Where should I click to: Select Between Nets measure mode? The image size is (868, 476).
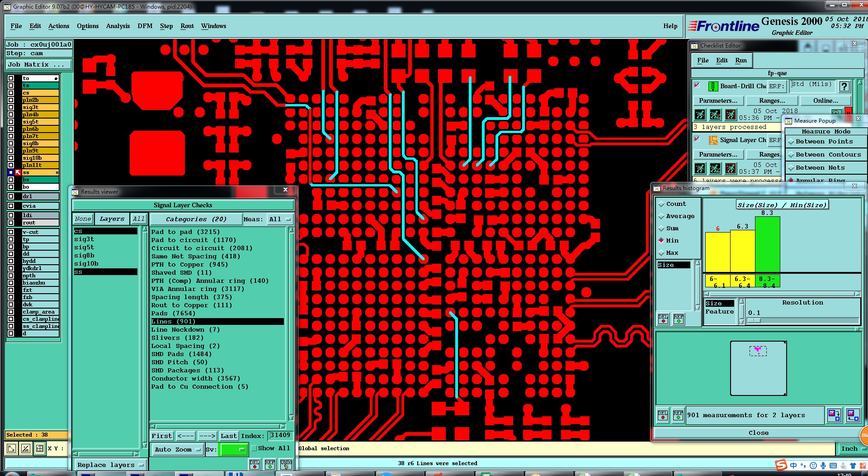826,168
